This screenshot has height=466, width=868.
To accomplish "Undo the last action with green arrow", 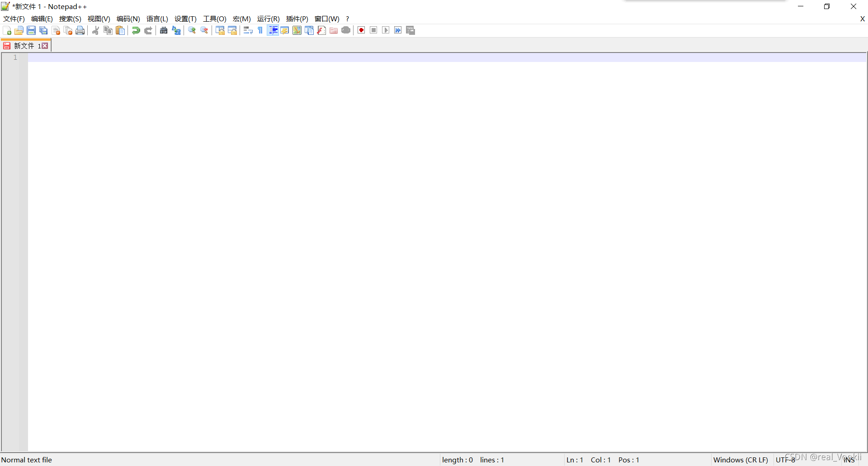I will (136, 30).
